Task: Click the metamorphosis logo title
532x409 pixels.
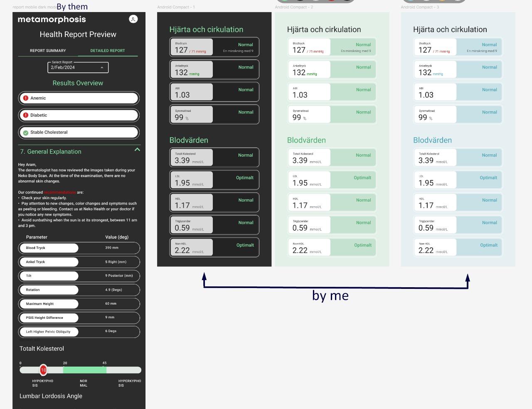Action: (x=52, y=19)
